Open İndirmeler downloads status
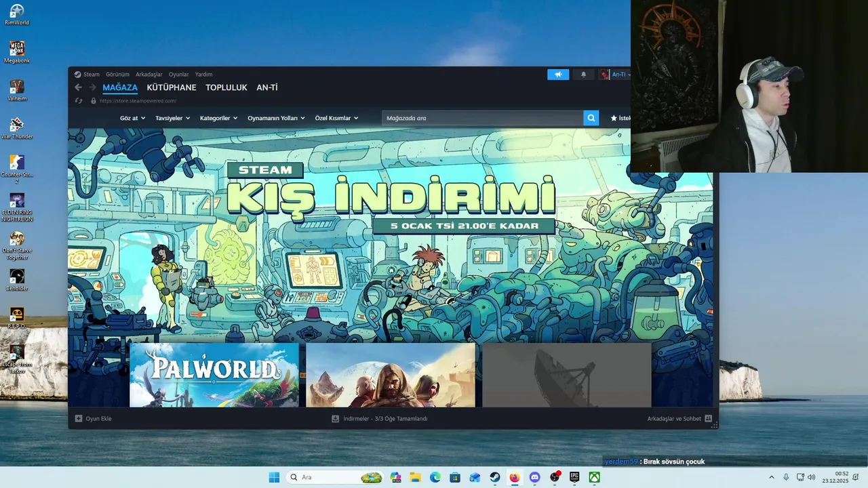Screen dimensions: 868x488 click(x=379, y=419)
